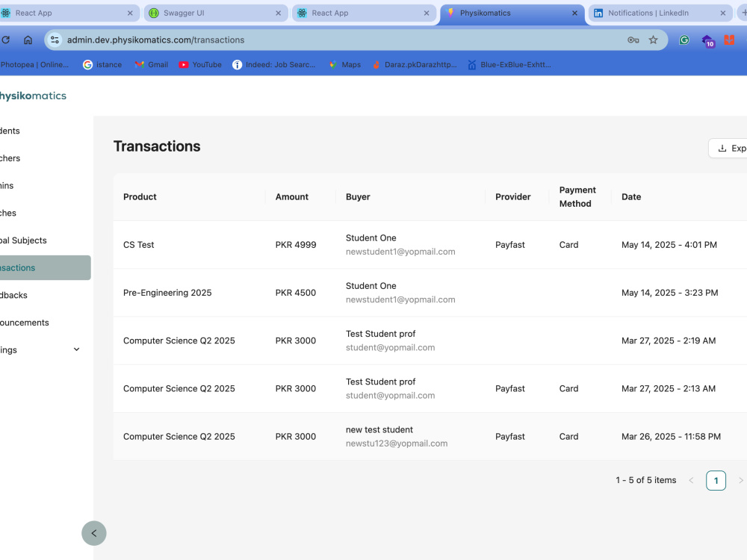Open Global Subjects in sidebar

point(46,240)
